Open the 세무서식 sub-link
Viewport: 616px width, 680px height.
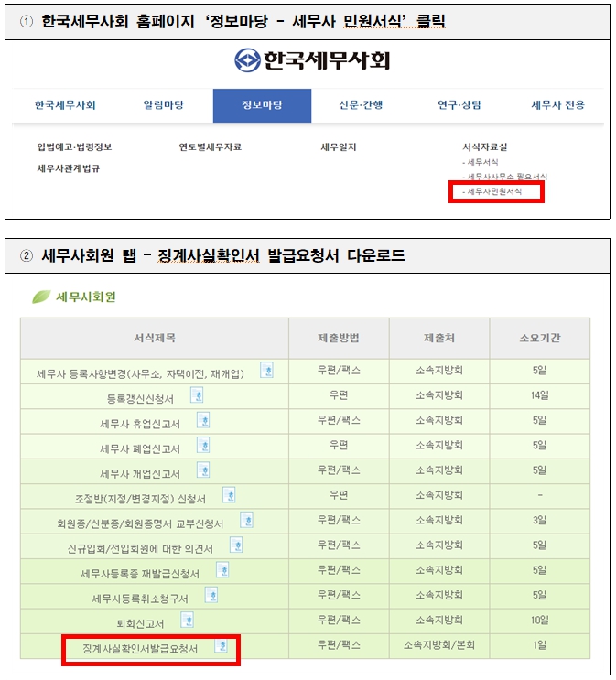coord(481,162)
